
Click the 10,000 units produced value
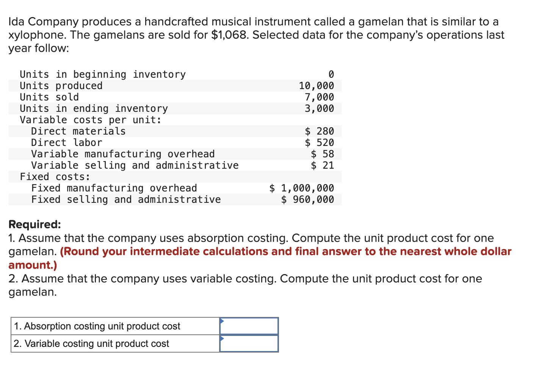[317, 86]
